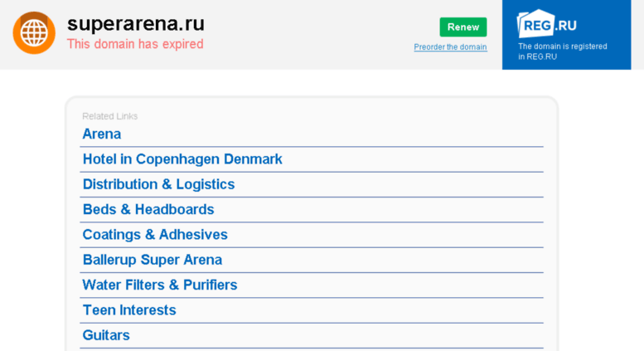
Task: Click 'This domain has expired' notice
Action: (135, 44)
